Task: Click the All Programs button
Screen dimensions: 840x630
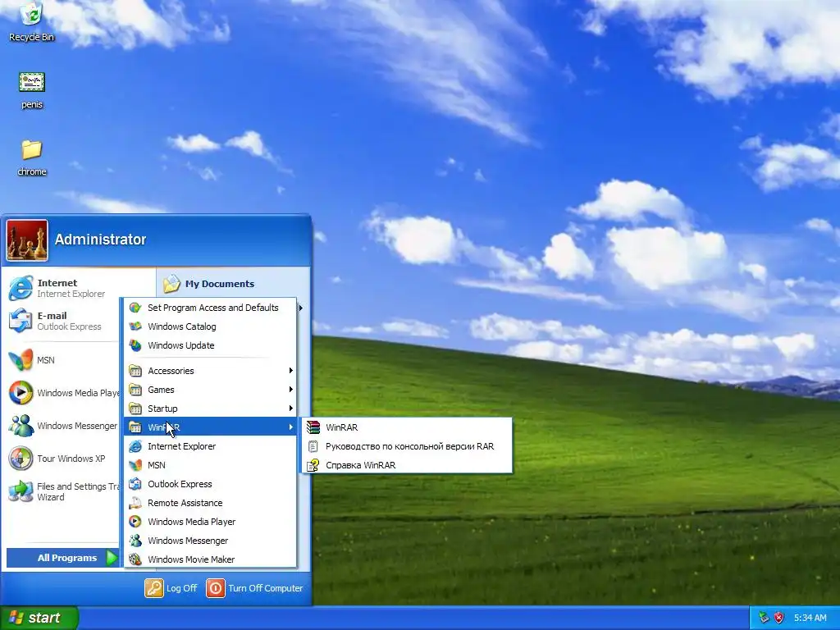Action: pos(62,558)
